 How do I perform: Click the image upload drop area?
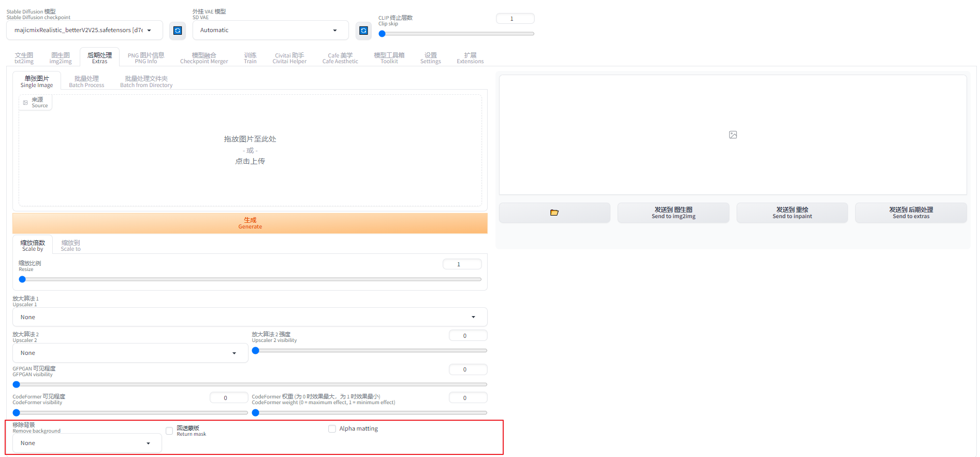pos(250,150)
